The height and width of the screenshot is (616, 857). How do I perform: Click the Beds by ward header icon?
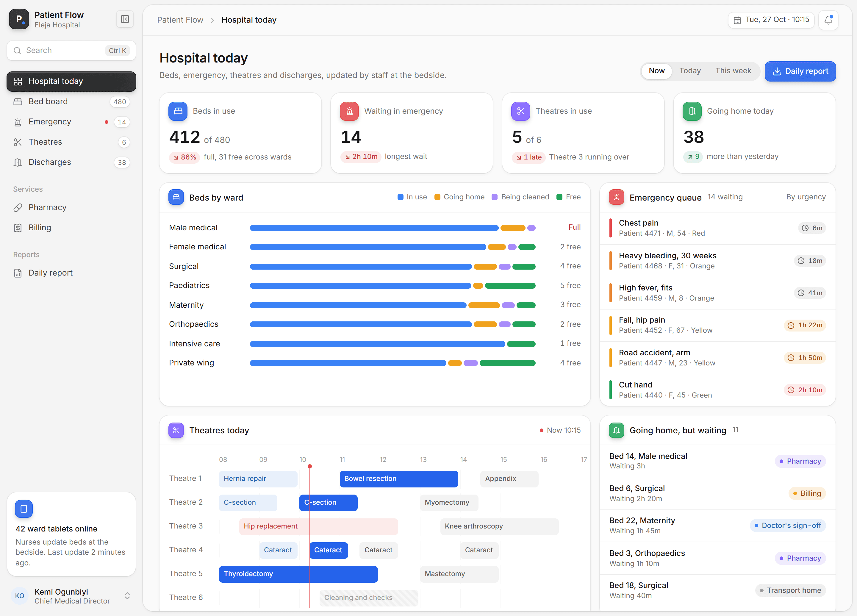pyautogui.click(x=176, y=197)
